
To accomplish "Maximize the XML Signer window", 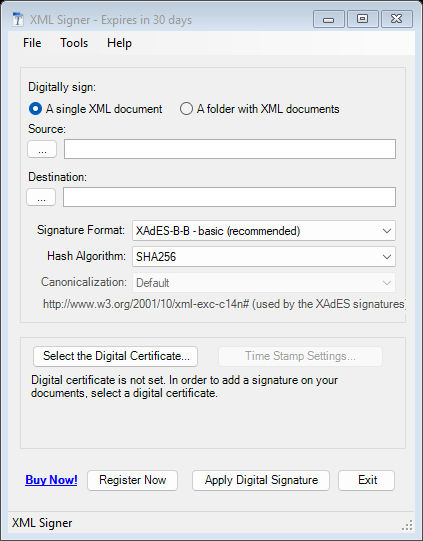I will pos(362,19).
